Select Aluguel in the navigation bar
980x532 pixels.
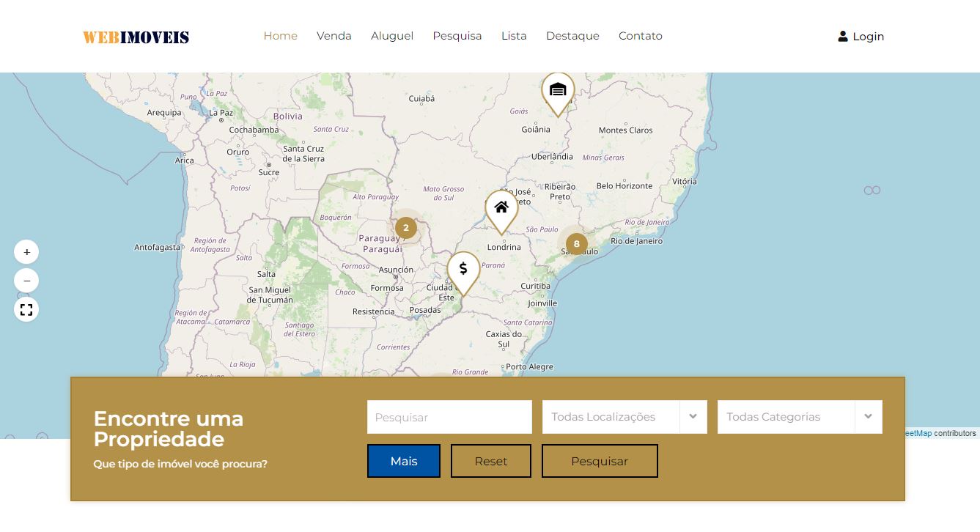pyautogui.click(x=392, y=35)
